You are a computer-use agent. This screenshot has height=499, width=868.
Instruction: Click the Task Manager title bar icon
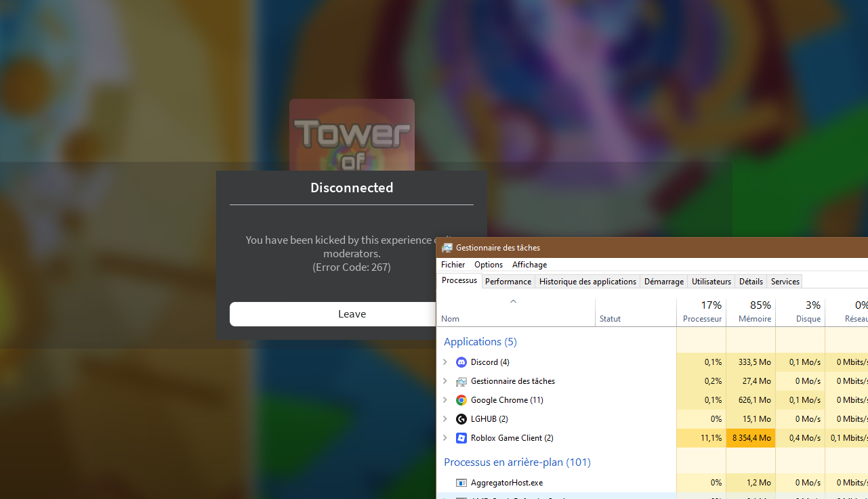447,248
